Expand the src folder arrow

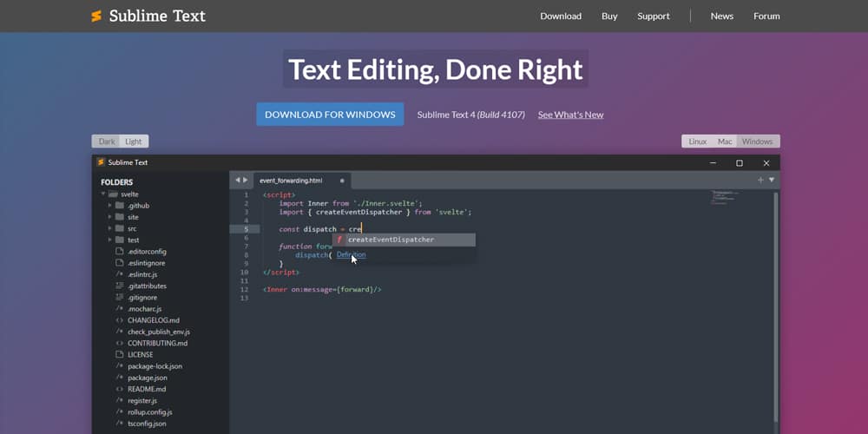tap(109, 228)
